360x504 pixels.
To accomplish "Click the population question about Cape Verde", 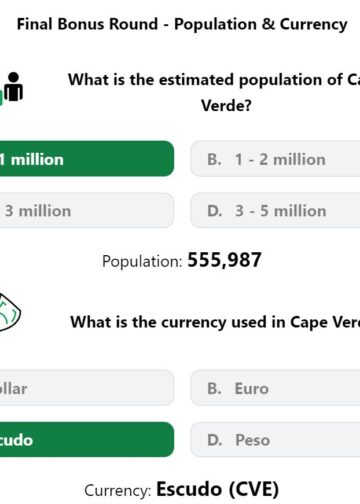I will (x=214, y=93).
